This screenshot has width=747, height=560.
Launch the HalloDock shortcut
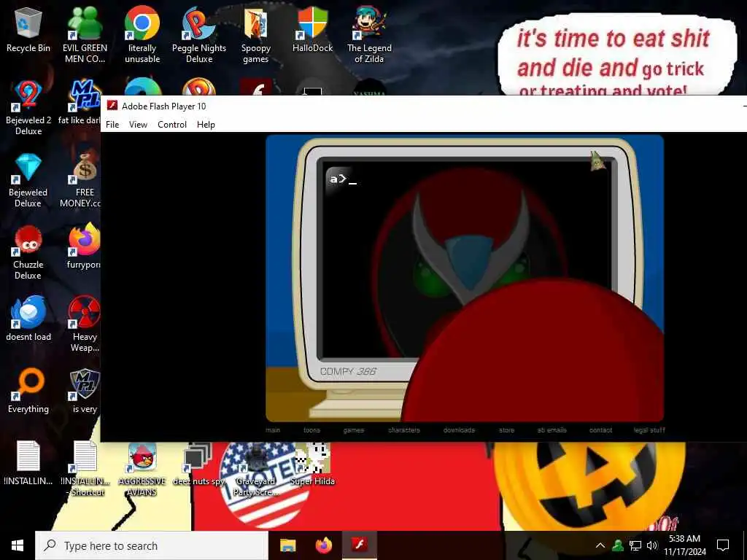point(312,28)
